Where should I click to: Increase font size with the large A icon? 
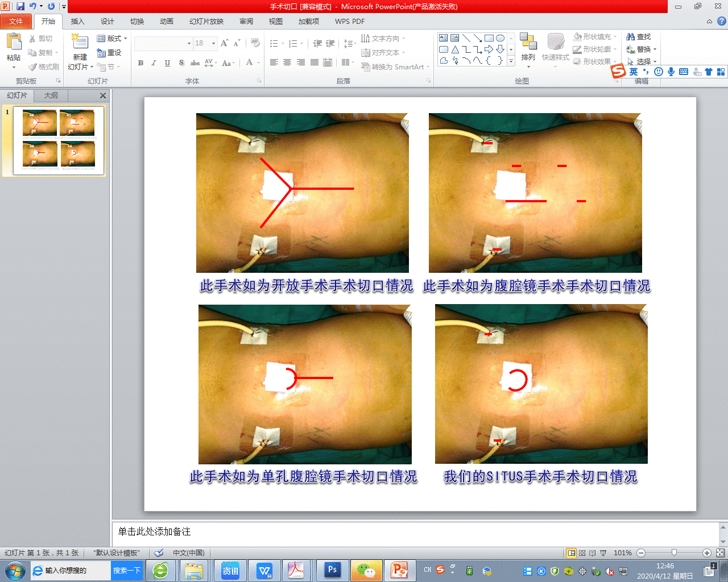[x=224, y=43]
